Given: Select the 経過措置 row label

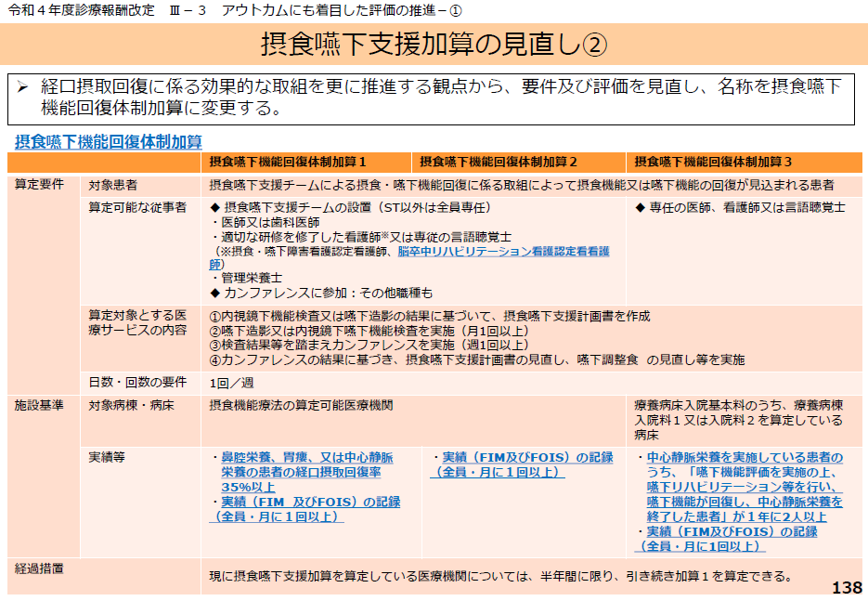Looking at the screenshot, I should (39, 568).
